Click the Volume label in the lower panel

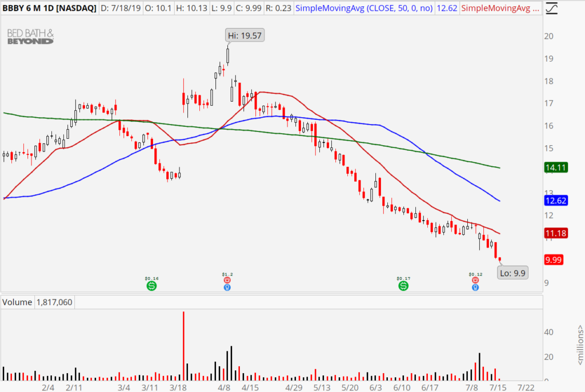tap(17, 302)
